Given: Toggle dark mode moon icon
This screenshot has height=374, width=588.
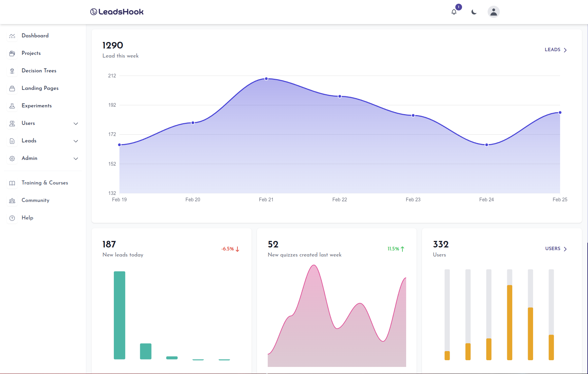Looking at the screenshot, I should tap(474, 12).
